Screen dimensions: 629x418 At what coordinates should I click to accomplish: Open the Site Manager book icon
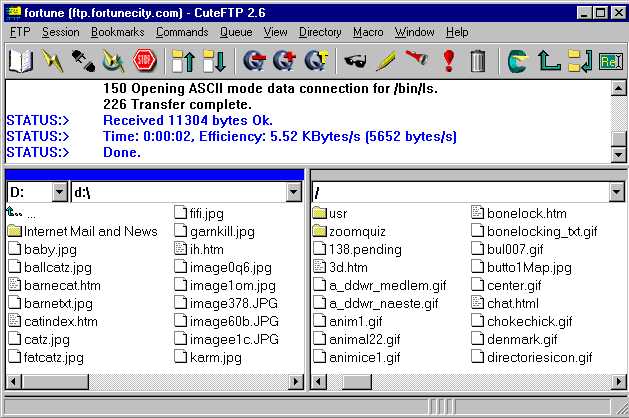20,61
